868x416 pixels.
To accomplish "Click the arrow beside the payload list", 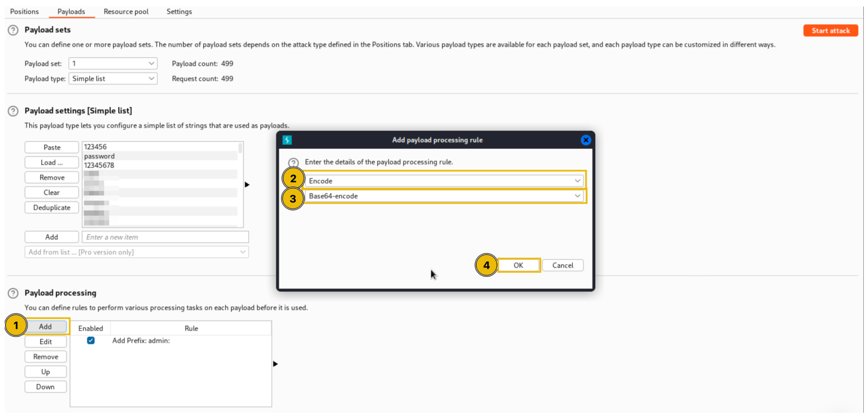I will click(247, 185).
